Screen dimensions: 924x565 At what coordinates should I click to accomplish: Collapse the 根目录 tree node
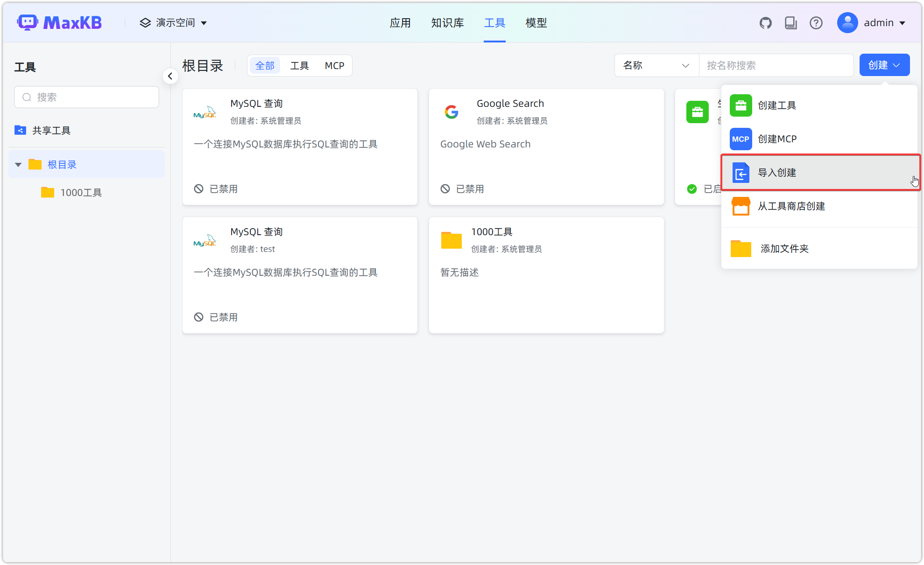point(18,164)
